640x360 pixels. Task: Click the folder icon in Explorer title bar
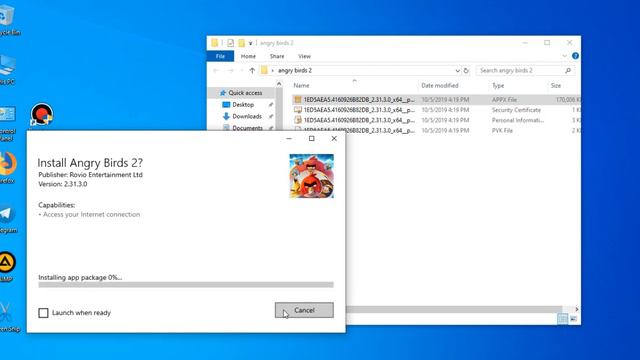click(x=215, y=43)
